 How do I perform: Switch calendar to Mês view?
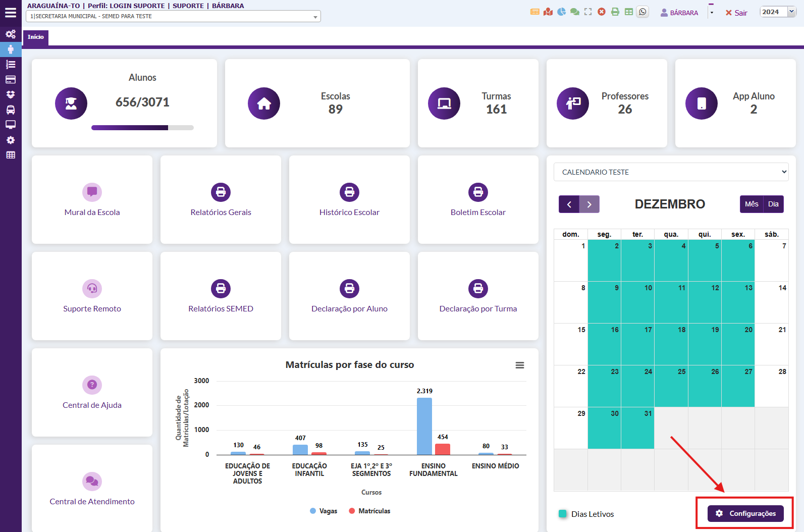tap(752, 204)
